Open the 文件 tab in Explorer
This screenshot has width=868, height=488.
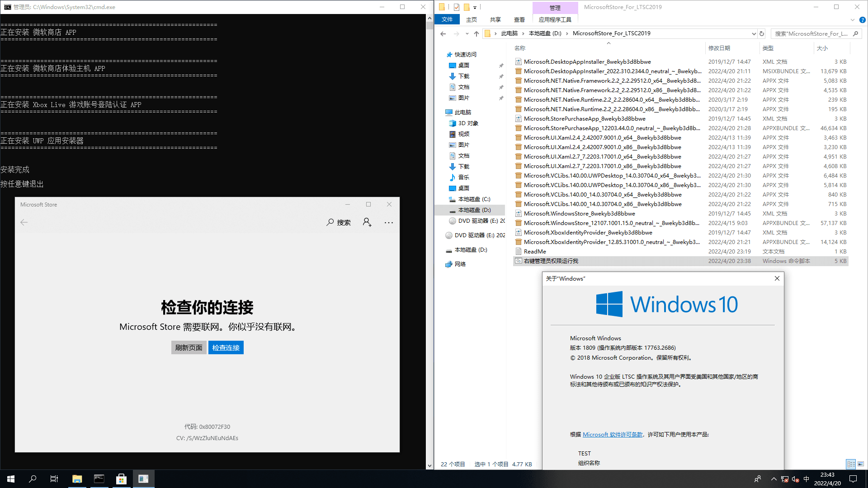point(447,19)
